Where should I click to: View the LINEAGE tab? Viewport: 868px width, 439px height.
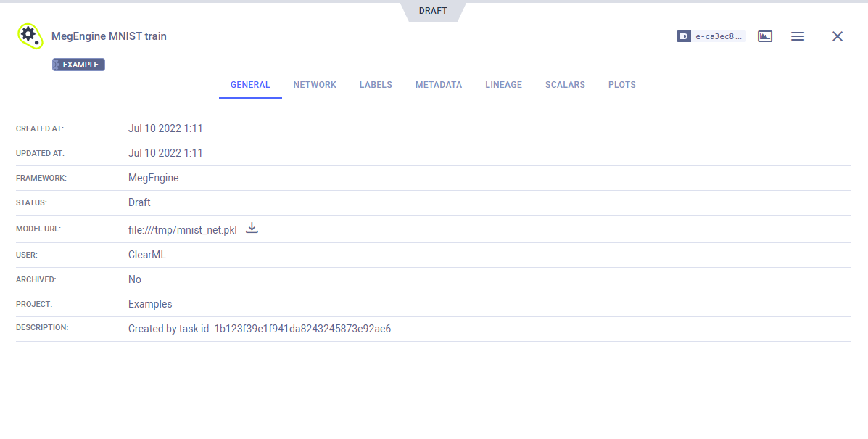[503, 85]
